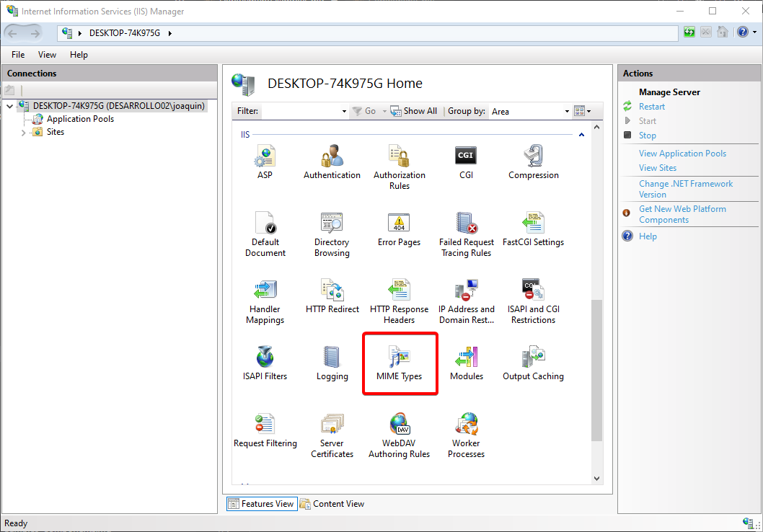763x532 pixels.
Task: Open Worker Processes feature
Action: point(466,435)
